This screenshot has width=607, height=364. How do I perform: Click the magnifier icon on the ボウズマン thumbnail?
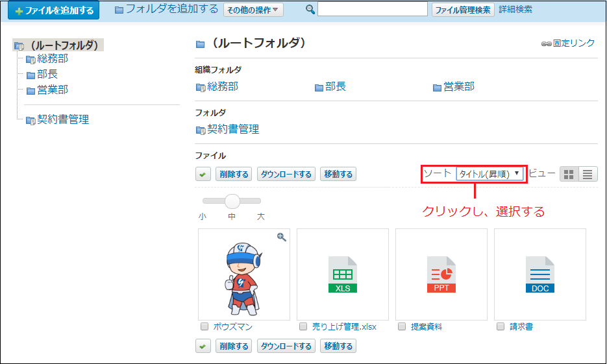(x=282, y=237)
